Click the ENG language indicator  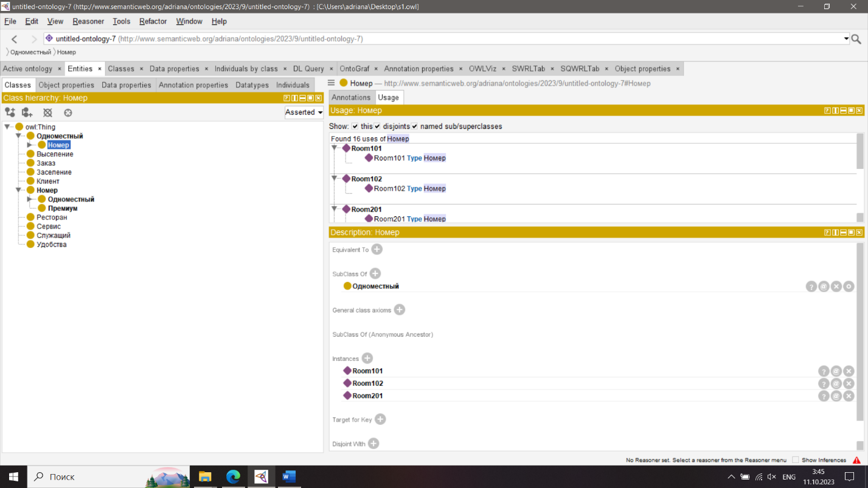789,477
